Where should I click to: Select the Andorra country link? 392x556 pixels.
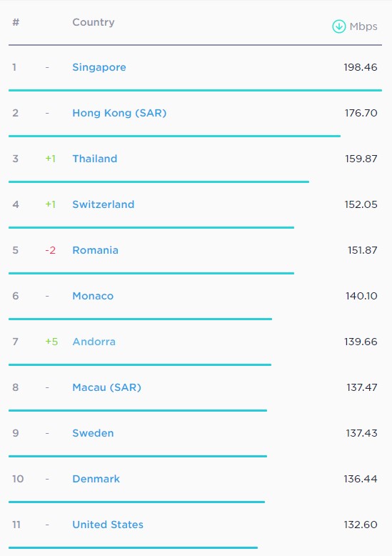[94, 342]
